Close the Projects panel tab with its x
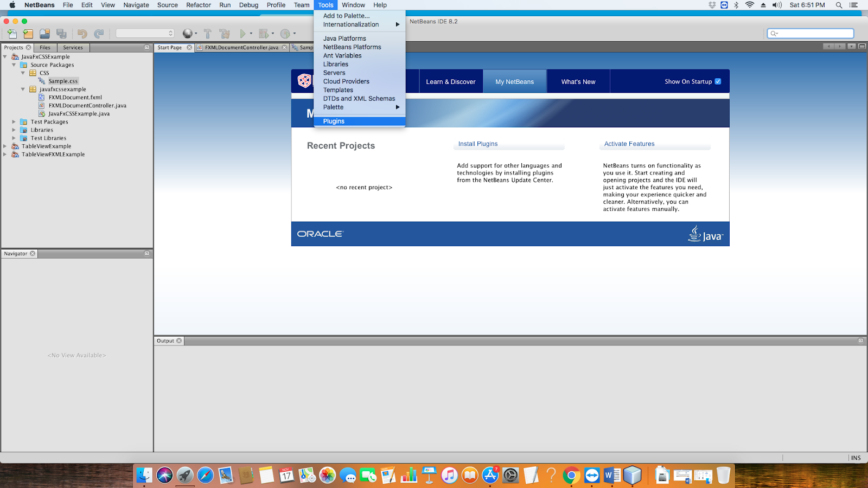Image resolution: width=868 pixels, height=488 pixels. pyautogui.click(x=29, y=48)
